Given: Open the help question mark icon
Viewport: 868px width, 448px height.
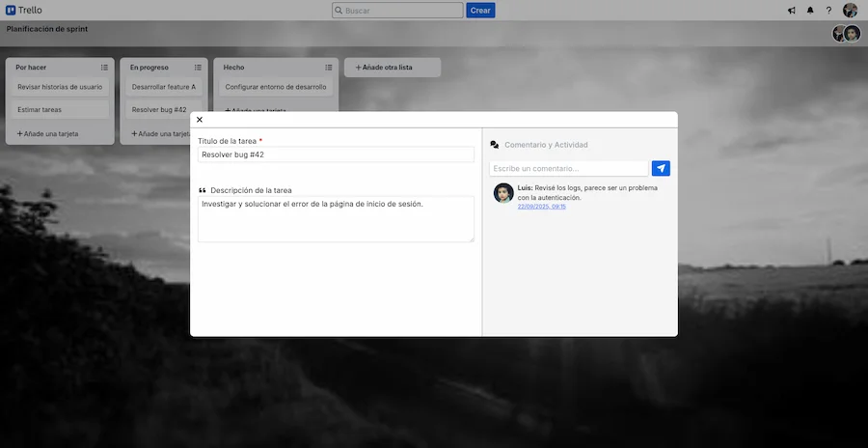Looking at the screenshot, I should click(828, 11).
